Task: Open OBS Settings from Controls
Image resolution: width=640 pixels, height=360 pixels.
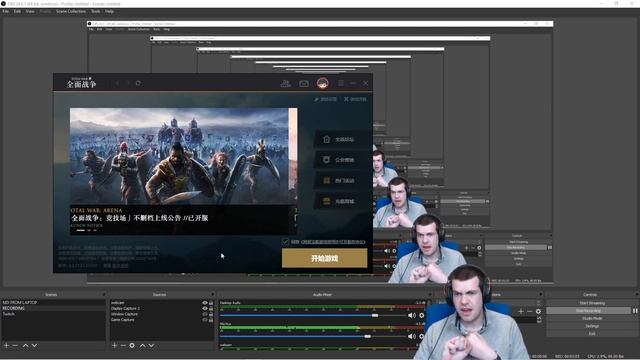Action: tap(592, 326)
